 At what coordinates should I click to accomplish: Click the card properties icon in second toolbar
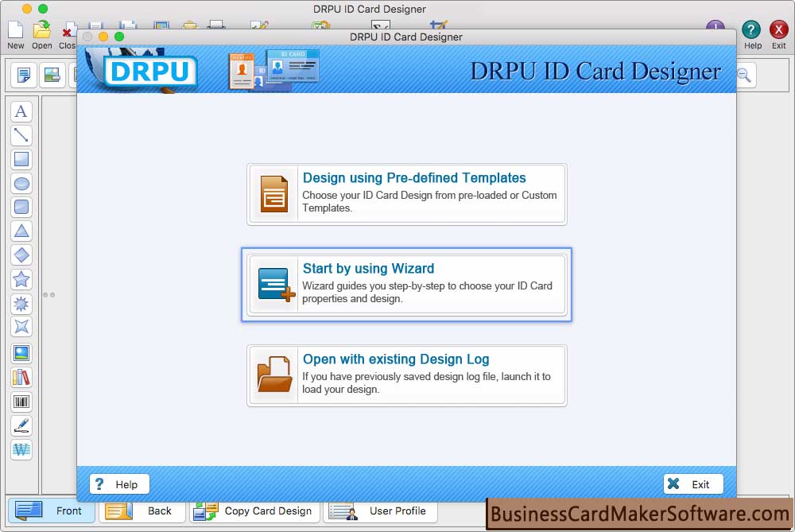click(23, 75)
